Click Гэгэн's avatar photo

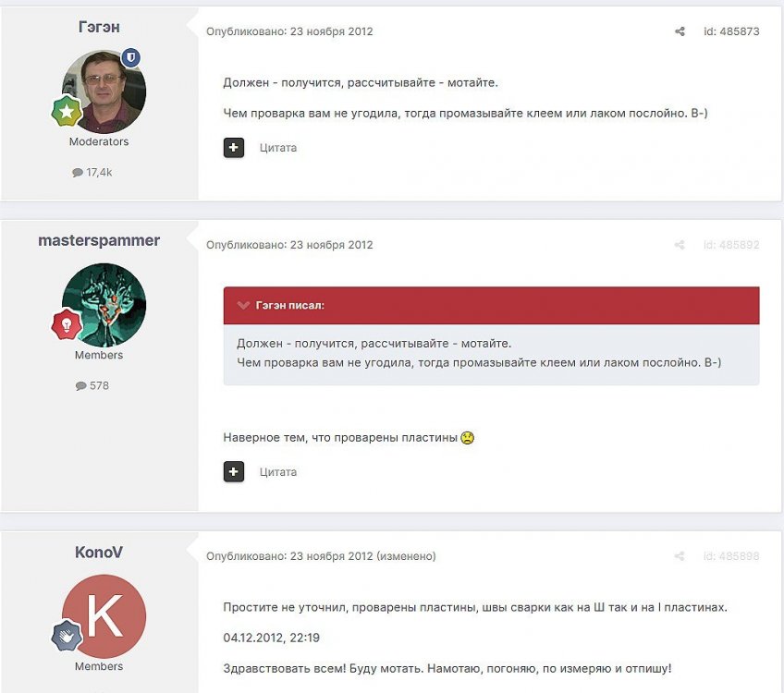tap(104, 91)
